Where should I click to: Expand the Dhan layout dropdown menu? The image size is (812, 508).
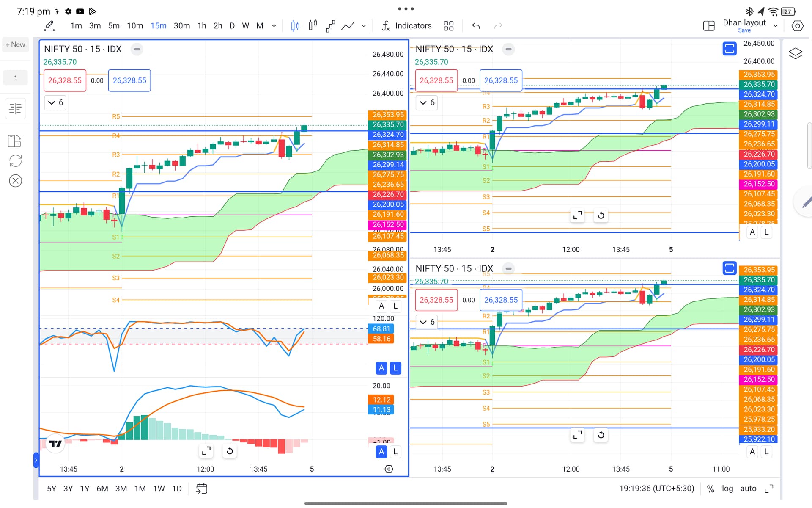click(775, 26)
